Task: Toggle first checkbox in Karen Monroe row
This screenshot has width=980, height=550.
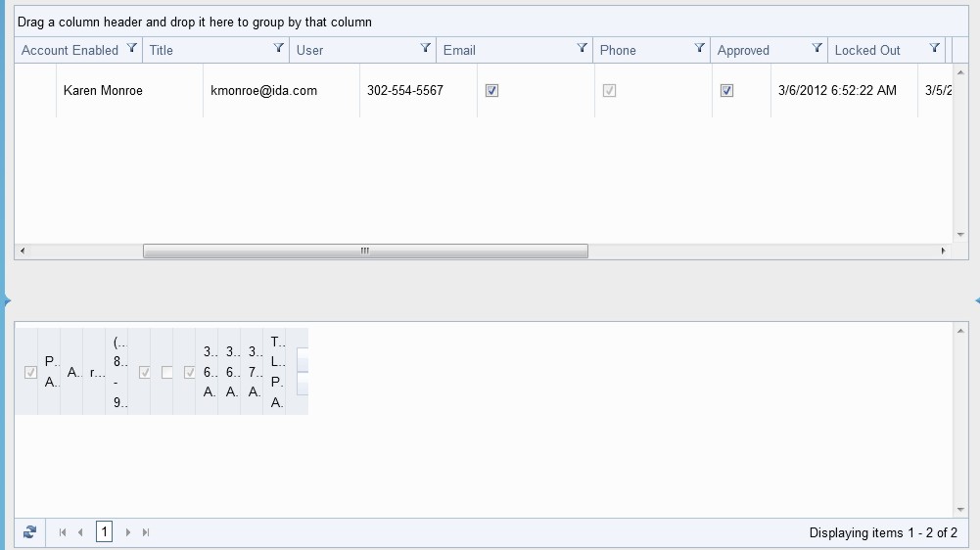Action: pos(491,91)
